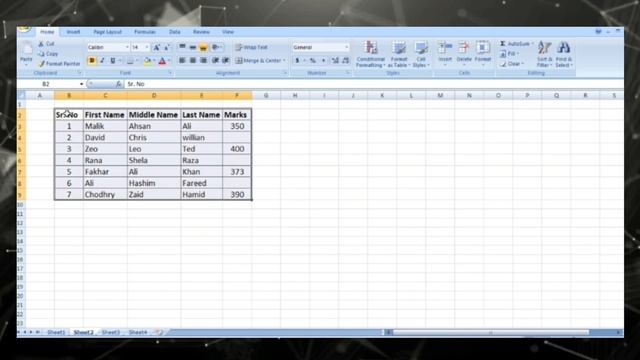Toggle Bold formatting

(92, 60)
